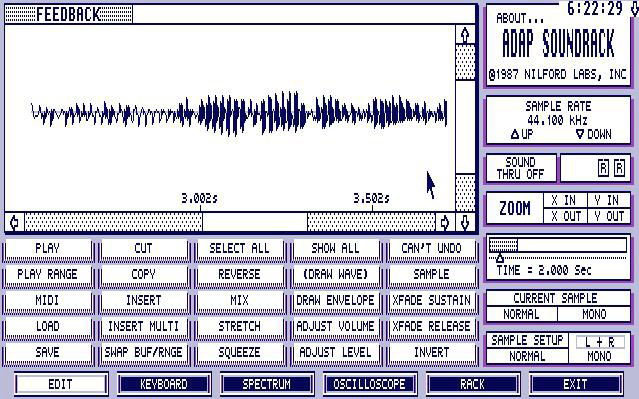Screen dimensions: 639x399
Task: Toggle current sample MONO setting
Action: click(594, 314)
